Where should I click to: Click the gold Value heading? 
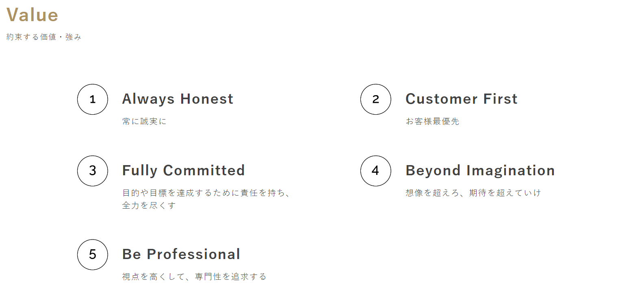(x=33, y=15)
